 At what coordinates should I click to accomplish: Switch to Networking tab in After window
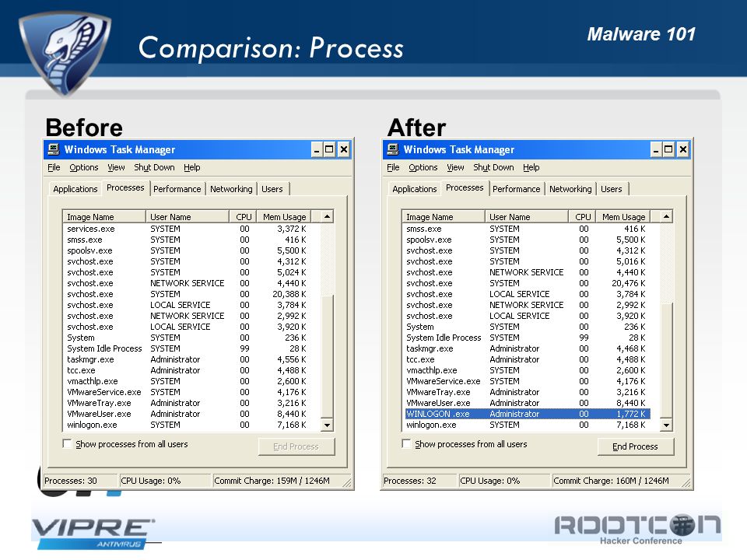(x=570, y=189)
